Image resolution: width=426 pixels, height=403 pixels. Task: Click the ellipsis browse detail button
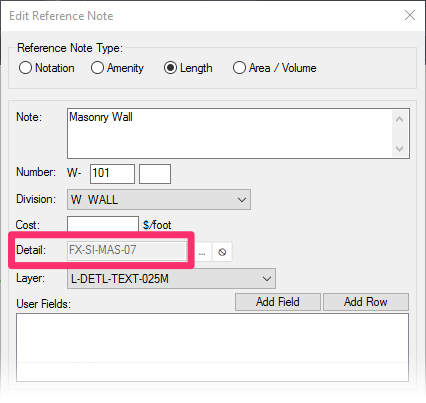click(x=202, y=252)
